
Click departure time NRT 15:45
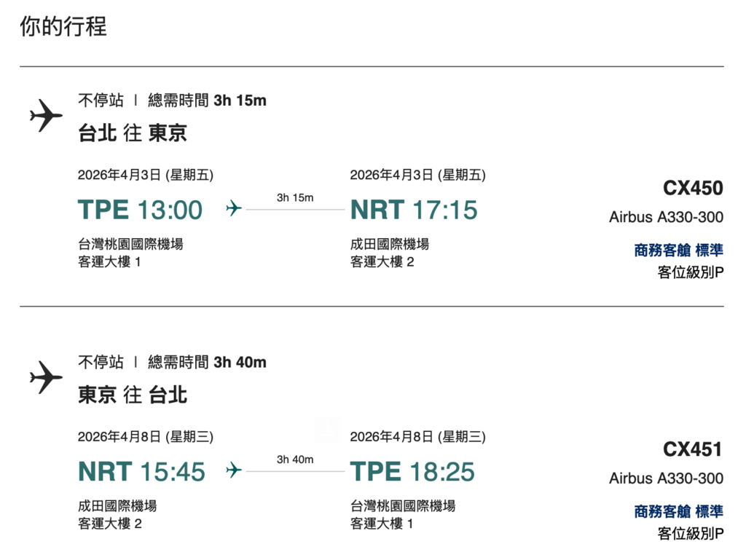click(x=141, y=471)
